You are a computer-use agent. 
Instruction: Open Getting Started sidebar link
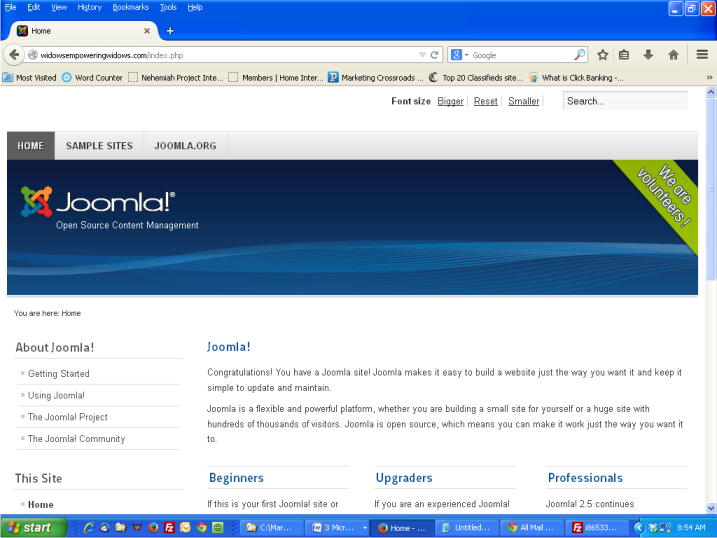[x=59, y=373]
